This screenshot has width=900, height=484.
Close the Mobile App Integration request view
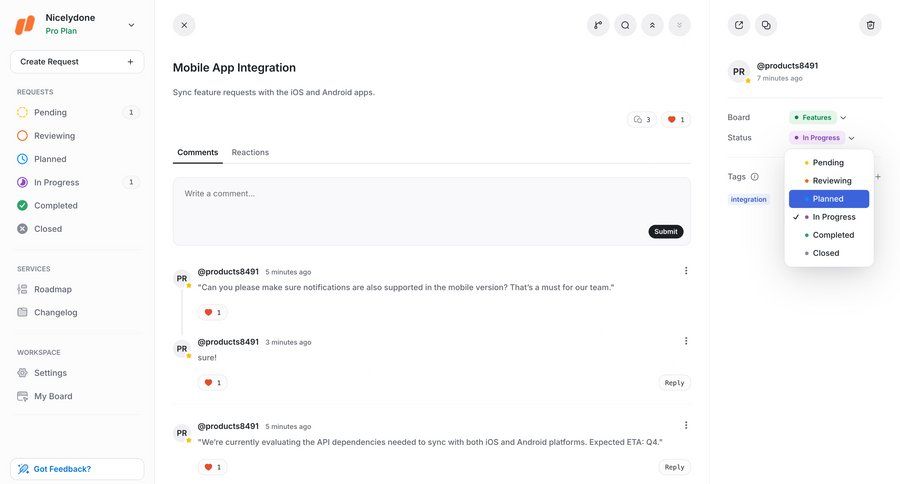pyautogui.click(x=184, y=25)
